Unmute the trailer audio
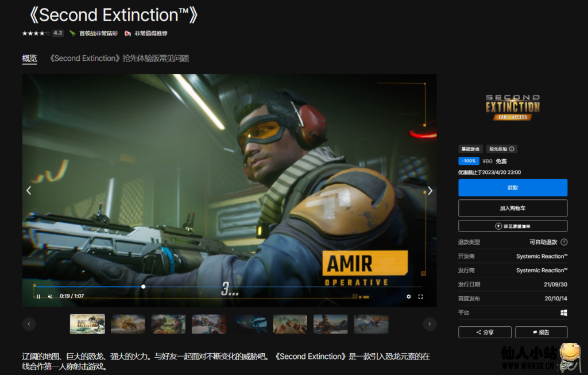Screen dimensions: 588x375 [50, 297]
